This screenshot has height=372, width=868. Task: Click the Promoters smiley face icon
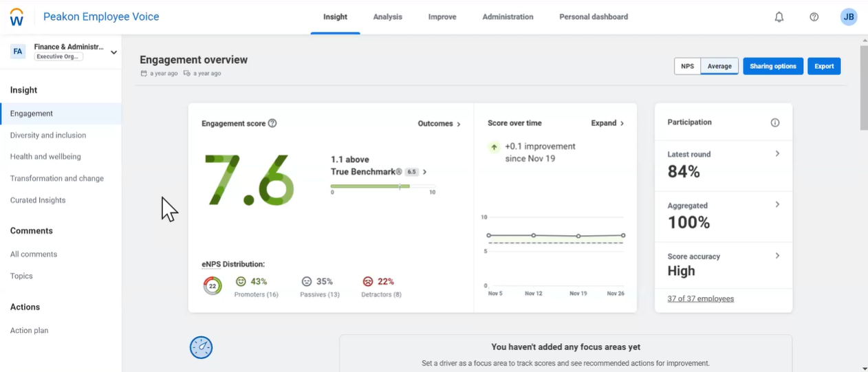coord(241,282)
